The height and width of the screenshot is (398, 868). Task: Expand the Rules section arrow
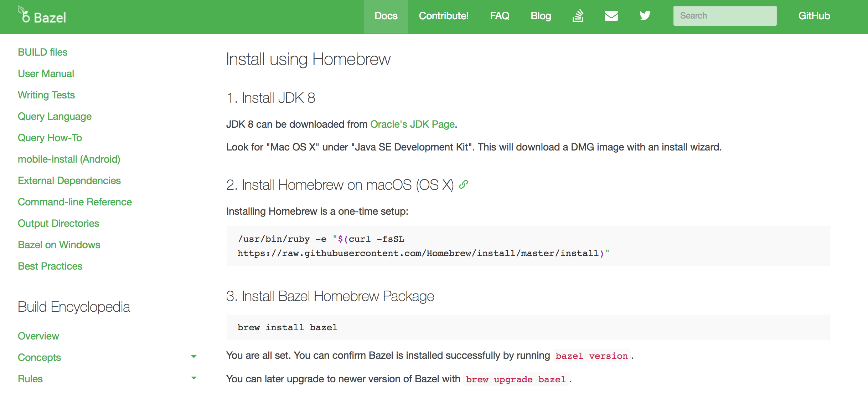click(x=194, y=378)
